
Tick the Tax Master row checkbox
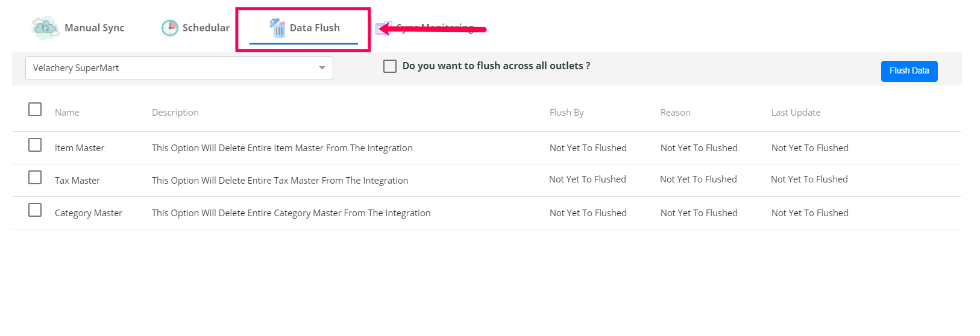[x=35, y=178]
